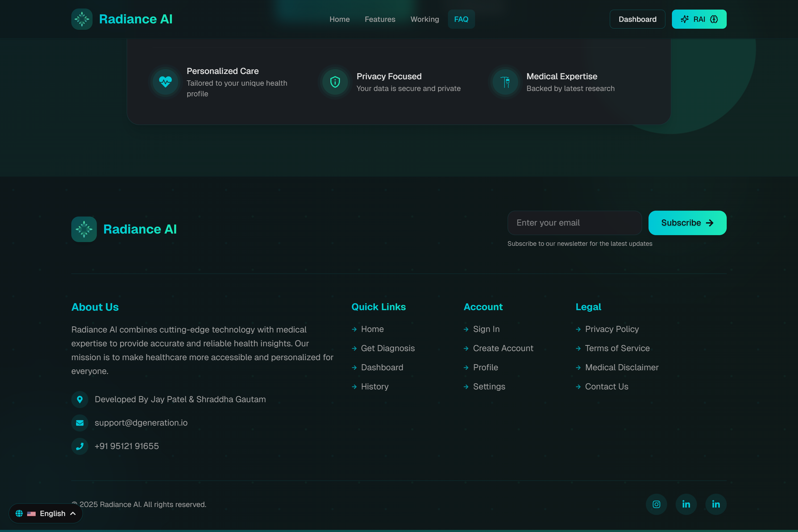Click the Medical Expertise IV-drip icon
798x532 pixels.
point(505,82)
